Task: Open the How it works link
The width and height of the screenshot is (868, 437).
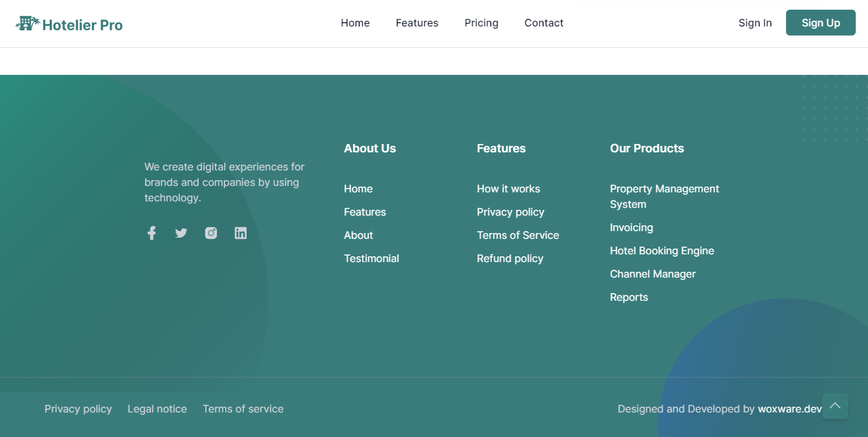Action: coord(509,188)
